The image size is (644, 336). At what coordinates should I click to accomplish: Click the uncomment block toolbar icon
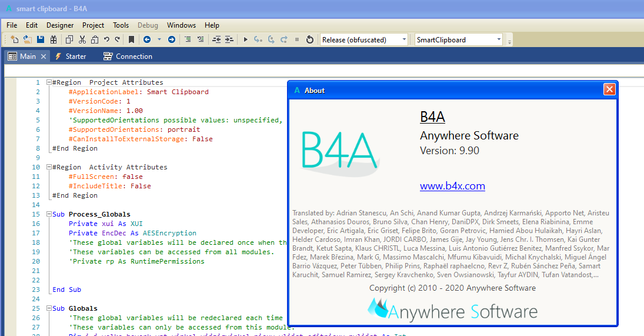point(201,39)
